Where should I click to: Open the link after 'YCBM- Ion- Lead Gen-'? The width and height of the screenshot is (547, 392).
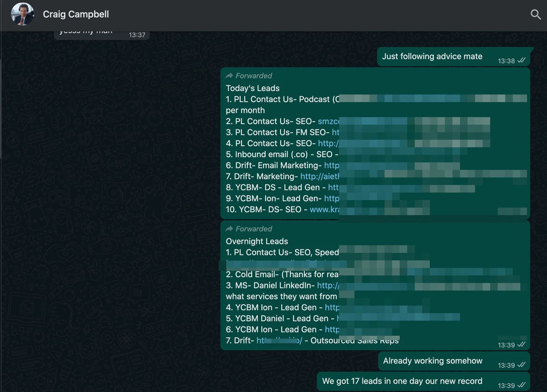[x=332, y=198]
